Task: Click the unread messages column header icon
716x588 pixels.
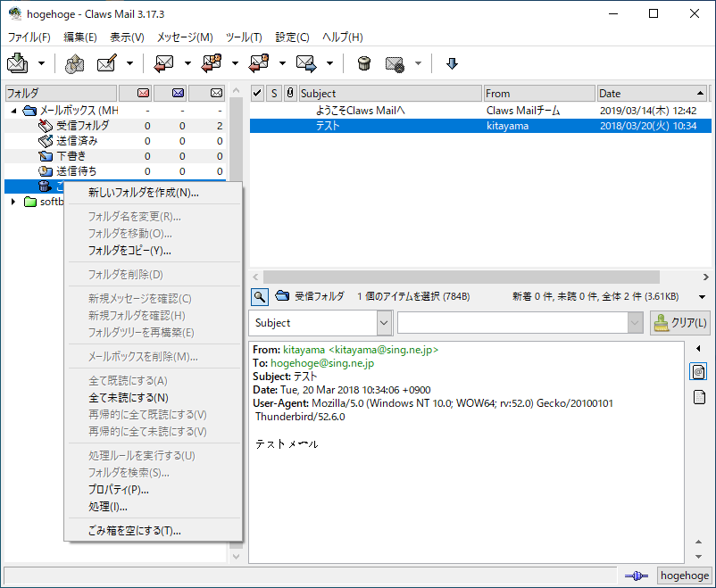Action: tap(178, 93)
